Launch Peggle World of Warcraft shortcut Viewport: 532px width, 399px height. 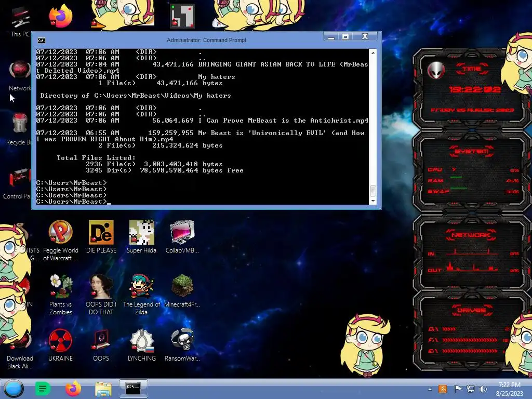[60, 241]
